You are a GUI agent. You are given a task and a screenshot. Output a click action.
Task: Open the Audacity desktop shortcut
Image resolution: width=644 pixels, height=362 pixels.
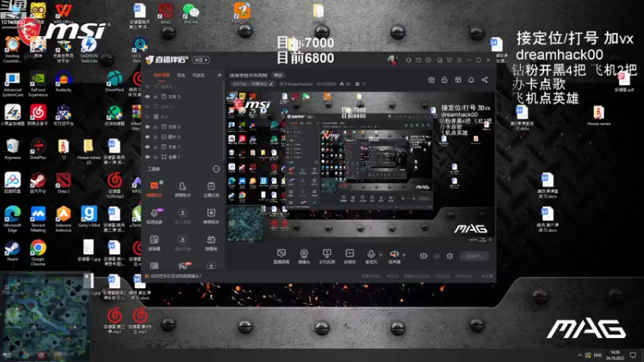coord(64,81)
